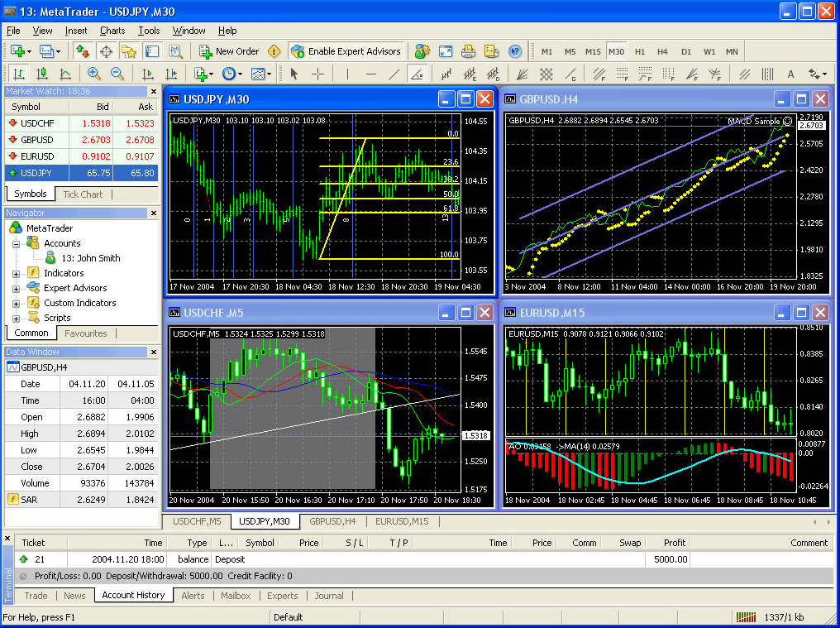Expand the Indicators node in Navigator
This screenshot has width=840, height=628.
[16, 274]
